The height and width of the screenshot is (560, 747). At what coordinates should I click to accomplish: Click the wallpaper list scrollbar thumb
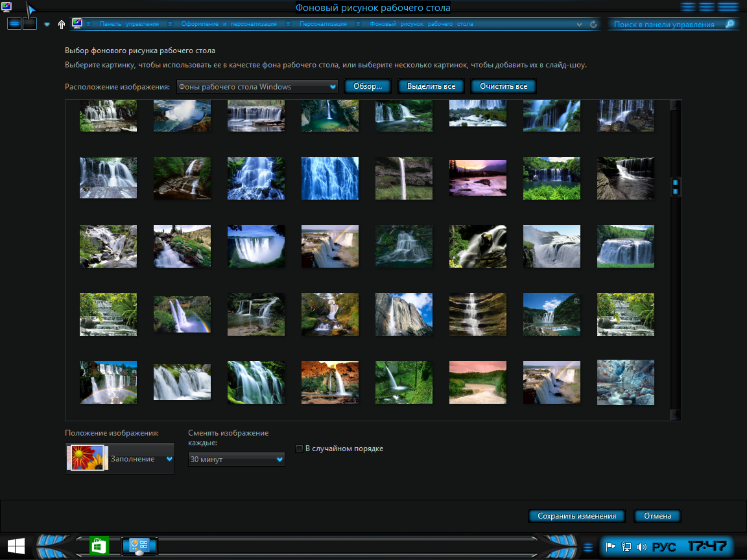point(675,187)
